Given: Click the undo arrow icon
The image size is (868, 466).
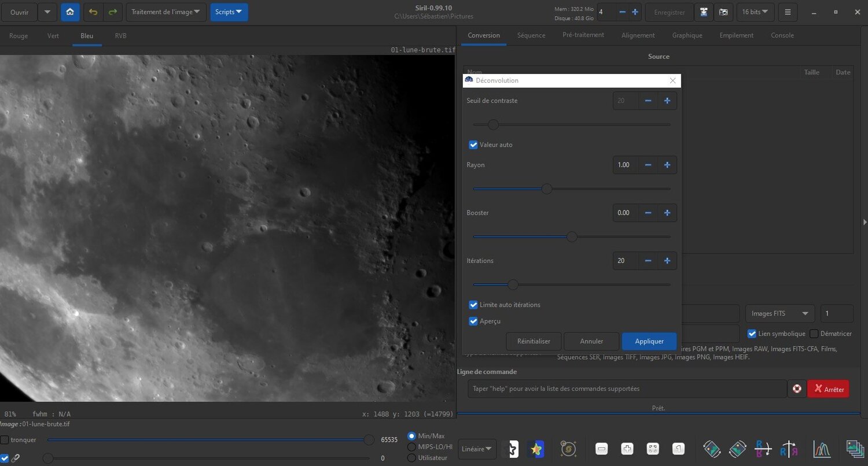Looking at the screenshot, I should tap(93, 12).
